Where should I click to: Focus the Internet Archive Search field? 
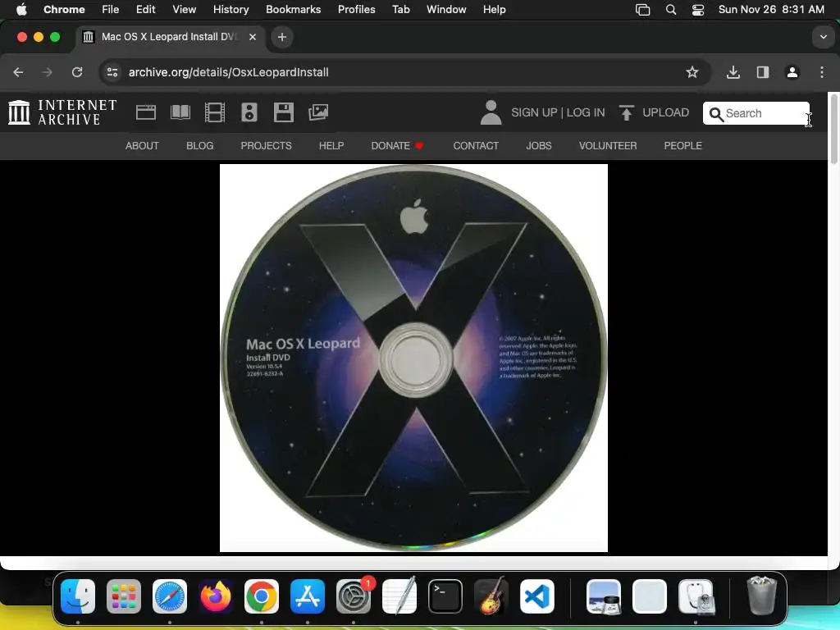(x=756, y=113)
